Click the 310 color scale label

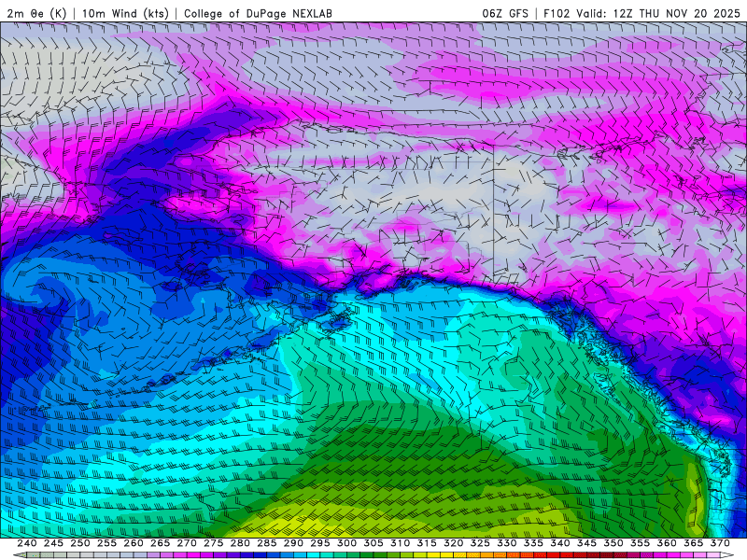click(x=401, y=543)
